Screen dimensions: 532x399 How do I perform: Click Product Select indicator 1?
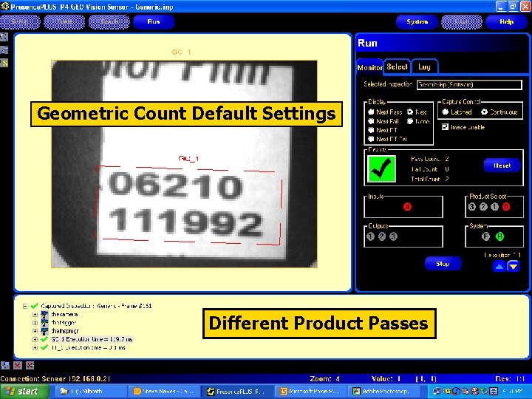[x=494, y=207]
